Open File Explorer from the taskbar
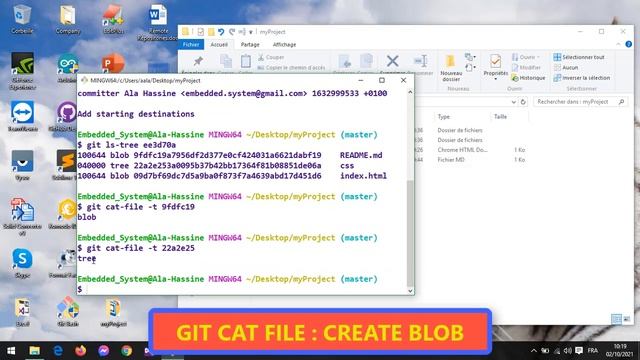Image resolution: width=640 pixels, height=360 pixels. click(34, 351)
